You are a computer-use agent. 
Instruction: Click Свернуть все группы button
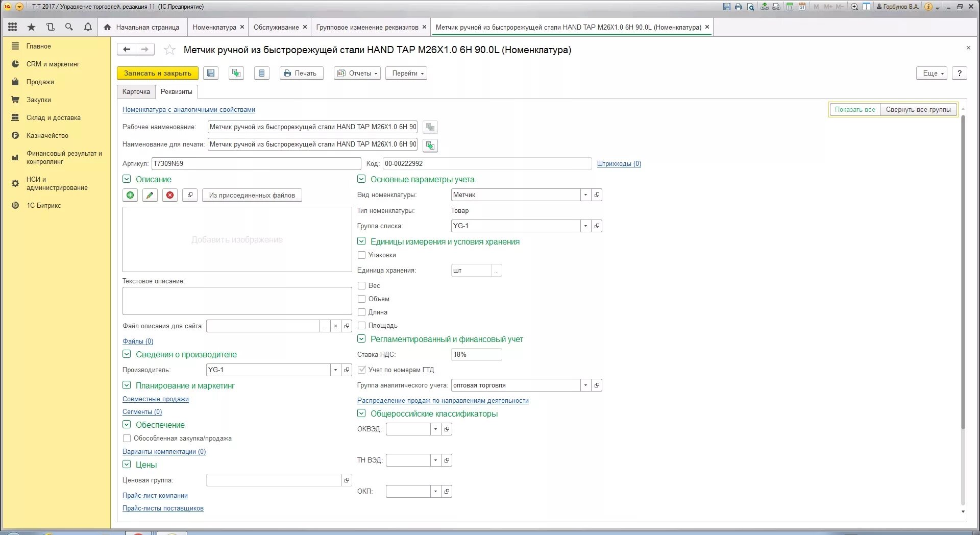point(918,109)
